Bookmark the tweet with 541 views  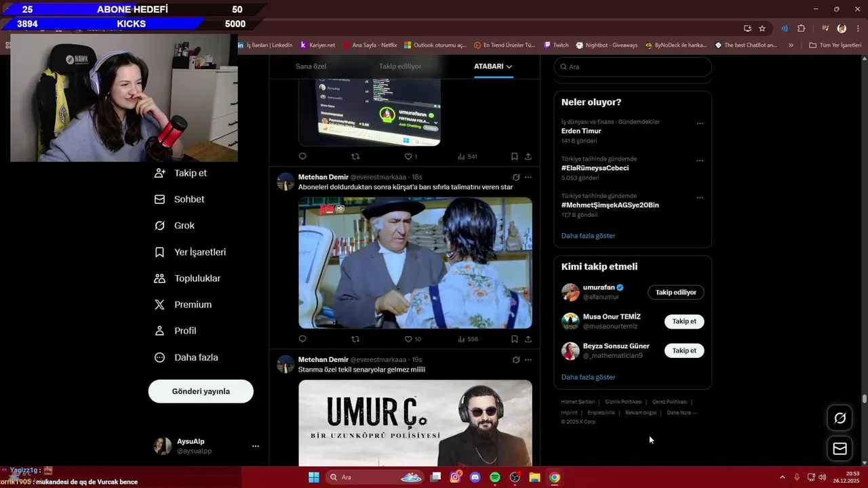515,157
